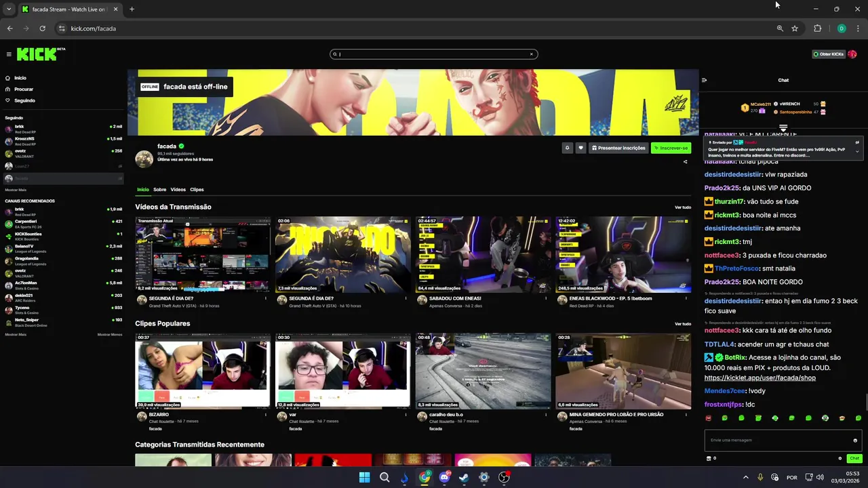Open options for MINA GEMENDO PRO LOBÃO clip

[686, 415]
